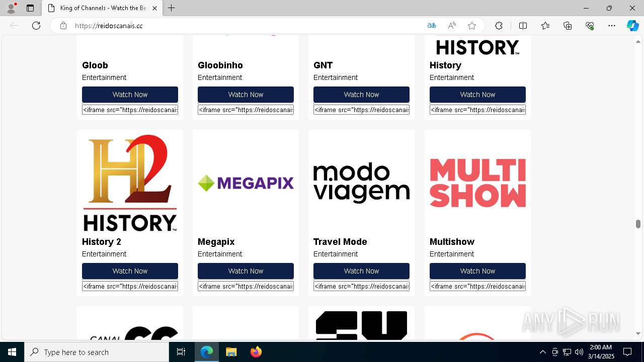Open Microsoft Edge from taskbar
Image resolution: width=644 pixels, height=362 pixels.
click(207, 352)
